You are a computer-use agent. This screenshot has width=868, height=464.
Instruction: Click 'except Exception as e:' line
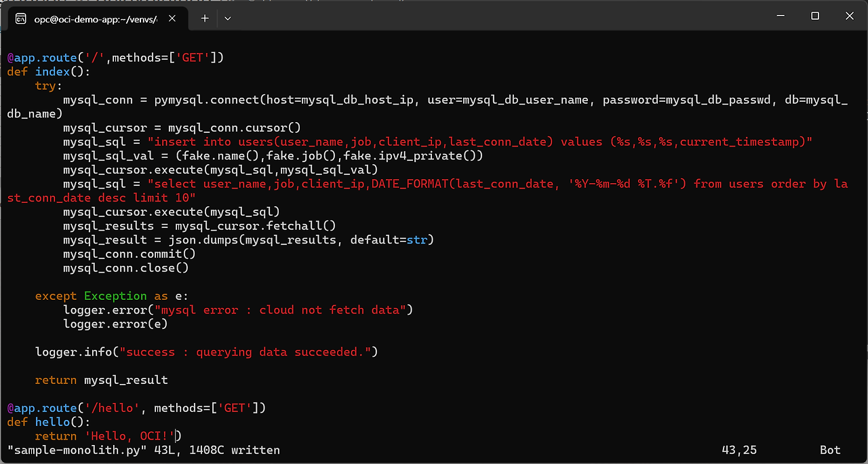tap(112, 296)
